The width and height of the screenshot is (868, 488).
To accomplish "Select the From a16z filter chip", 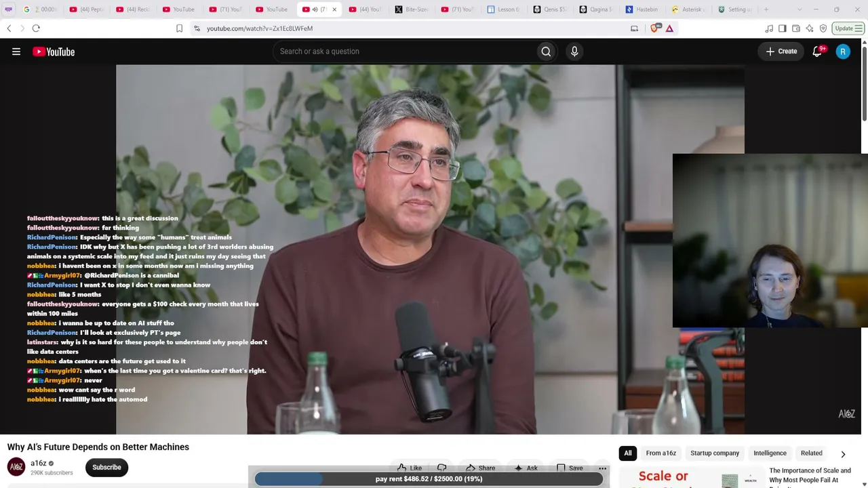I will coord(661,453).
